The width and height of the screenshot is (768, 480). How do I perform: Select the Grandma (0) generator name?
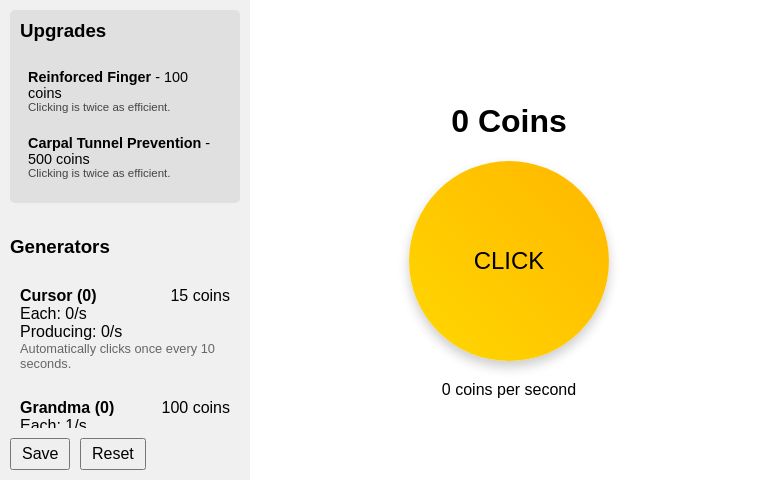(67, 408)
